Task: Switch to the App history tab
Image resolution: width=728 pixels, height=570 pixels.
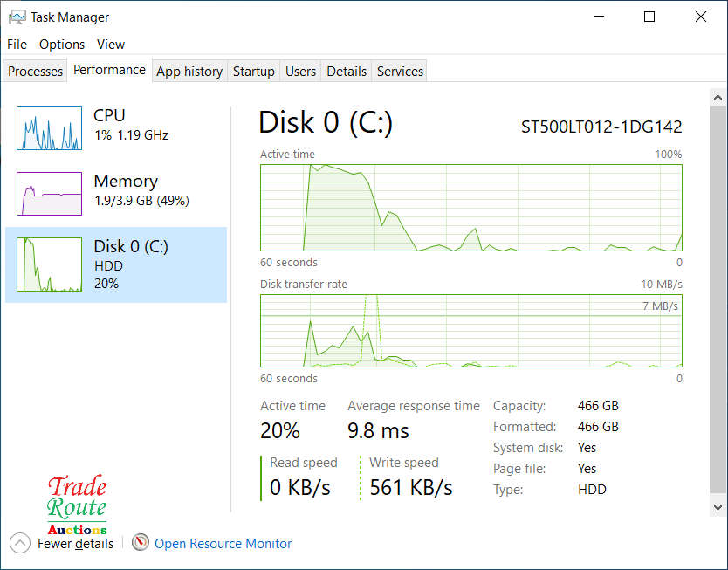Action: (x=189, y=72)
